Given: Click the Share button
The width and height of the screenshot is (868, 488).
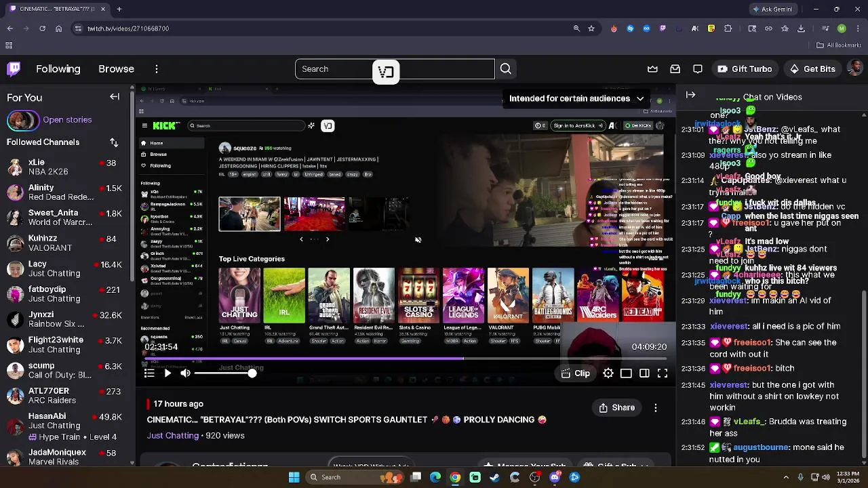Looking at the screenshot, I should click(617, 407).
